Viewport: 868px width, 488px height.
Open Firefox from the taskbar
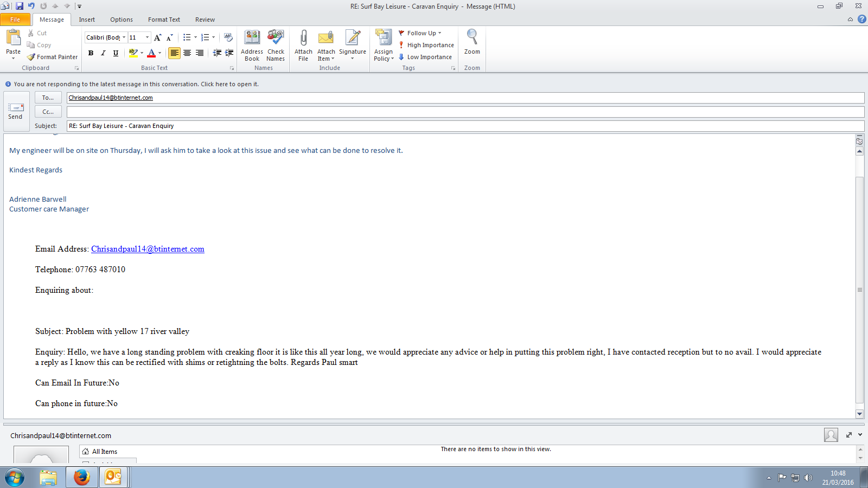[81, 477]
